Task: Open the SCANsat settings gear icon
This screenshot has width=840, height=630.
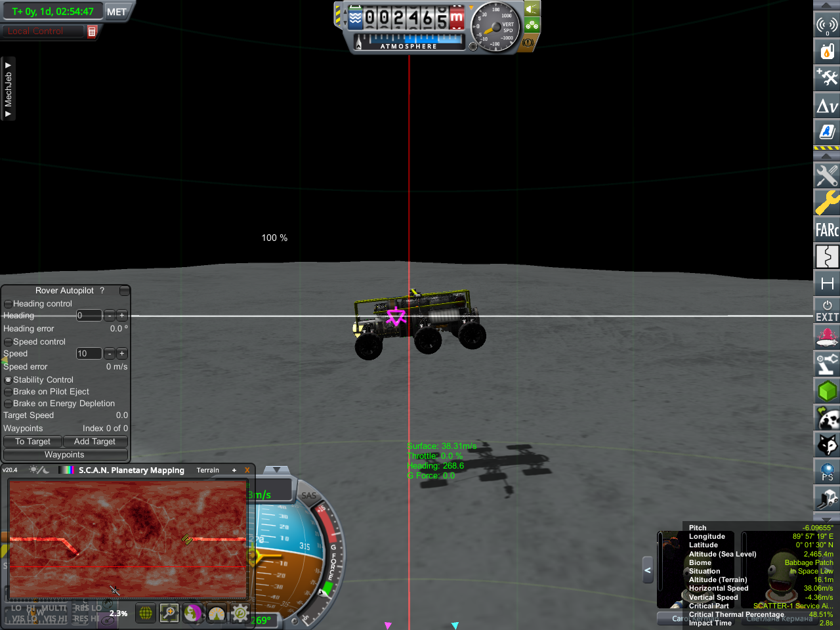Action: [240, 613]
